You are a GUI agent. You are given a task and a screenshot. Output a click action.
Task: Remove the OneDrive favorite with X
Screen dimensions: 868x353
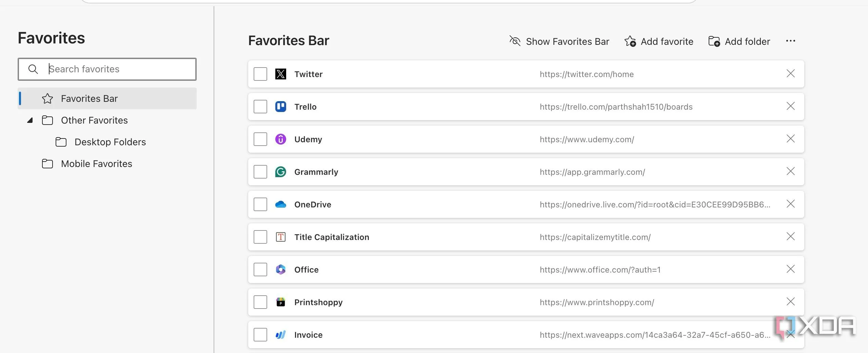(790, 204)
